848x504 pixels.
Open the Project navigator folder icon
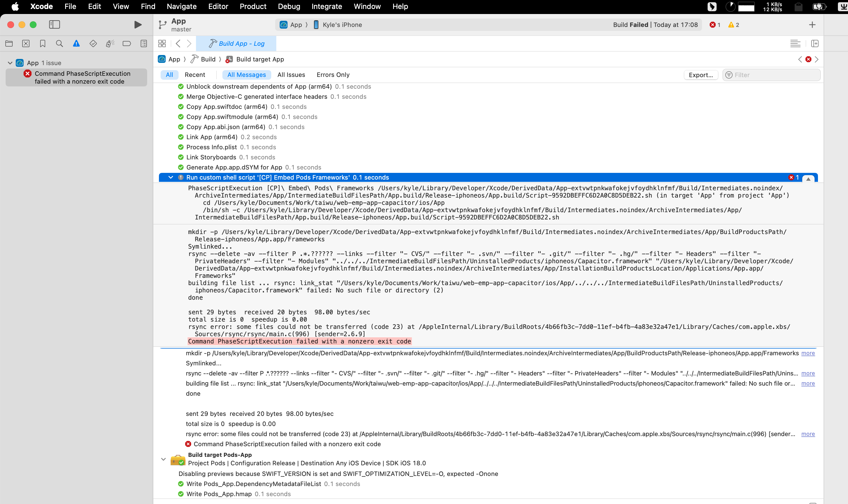(9, 43)
